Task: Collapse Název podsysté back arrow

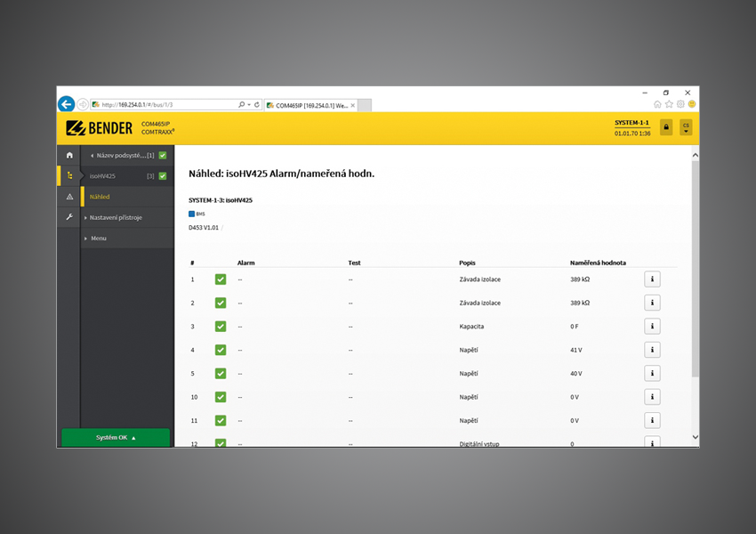Action: click(x=92, y=156)
